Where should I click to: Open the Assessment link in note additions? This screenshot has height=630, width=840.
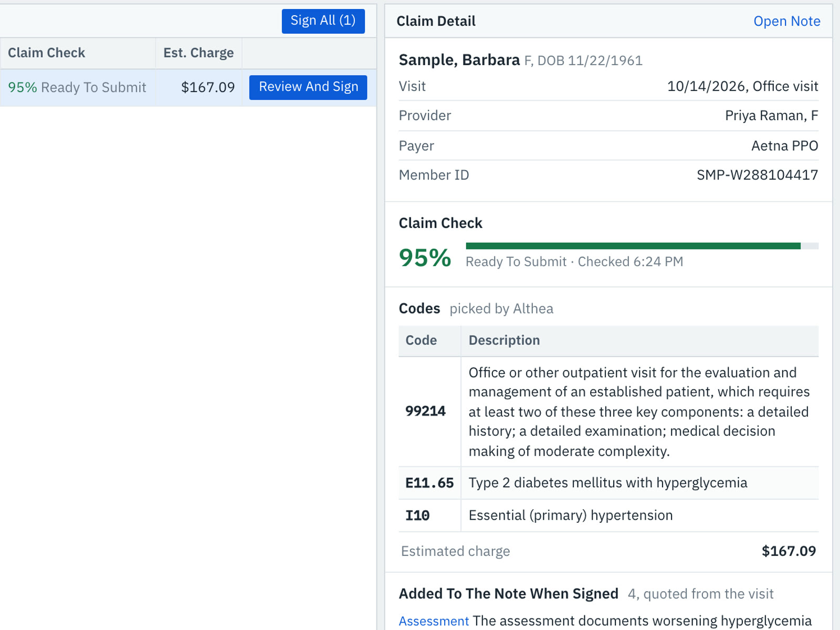(x=434, y=621)
